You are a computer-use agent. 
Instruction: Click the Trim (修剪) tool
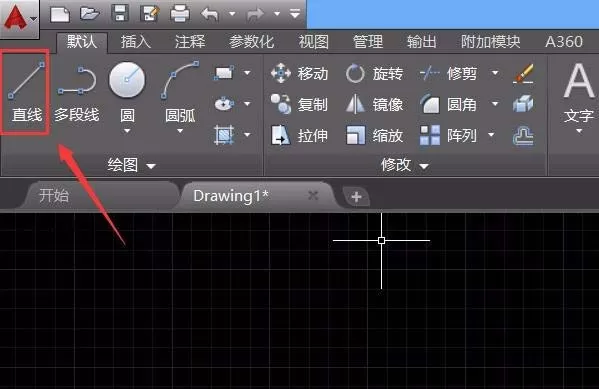[448, 73]
